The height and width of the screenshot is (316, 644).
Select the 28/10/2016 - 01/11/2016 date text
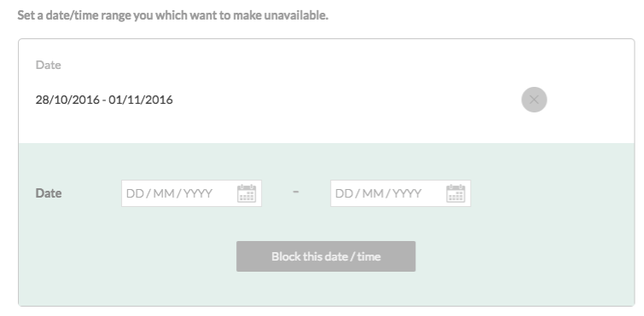pyautogui.click(x=104, y=100)
